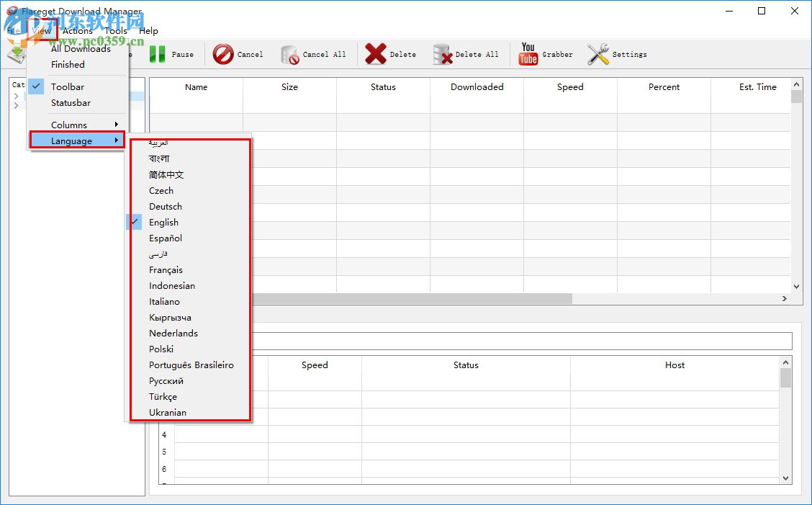
Task: Open the YouTube Grabber icon
Action: (x=528, y=54)
